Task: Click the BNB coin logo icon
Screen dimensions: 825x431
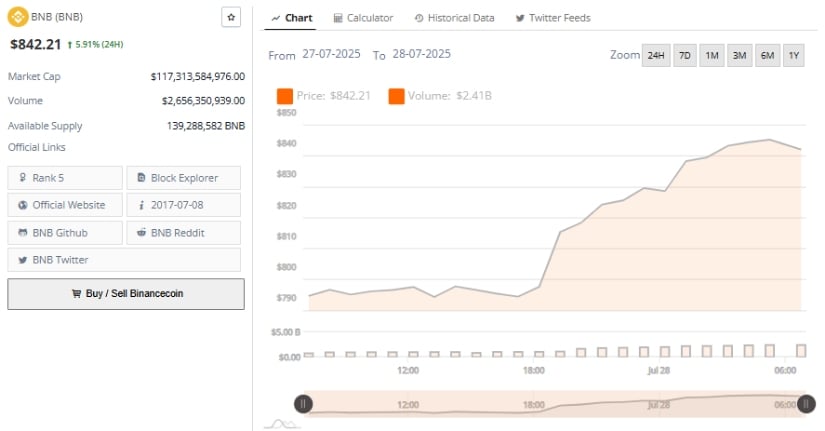Action: click(x=18, y=17)
